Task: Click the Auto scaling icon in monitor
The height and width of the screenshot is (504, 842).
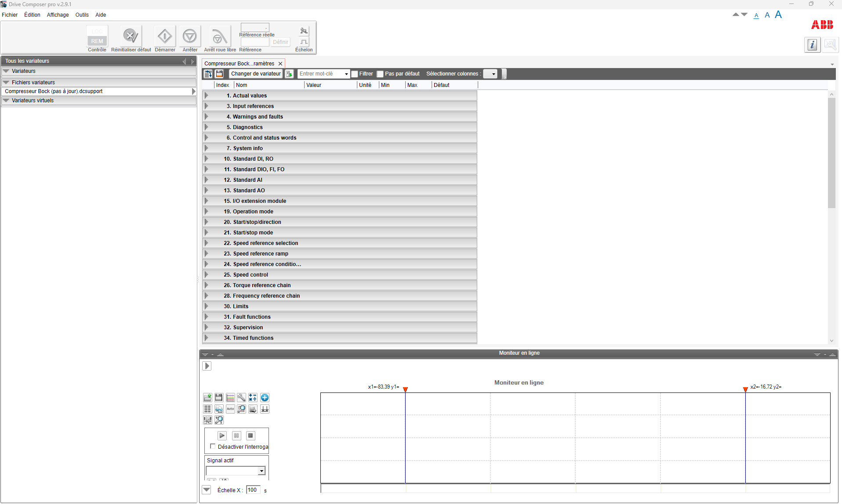Action: (x=230, y=409)
